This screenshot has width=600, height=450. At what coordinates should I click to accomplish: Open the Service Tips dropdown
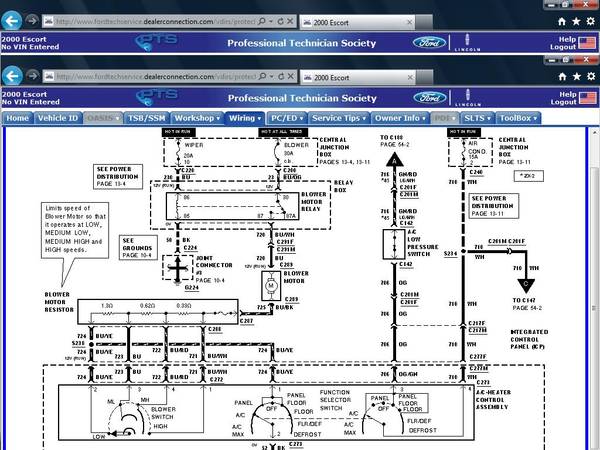339,118
